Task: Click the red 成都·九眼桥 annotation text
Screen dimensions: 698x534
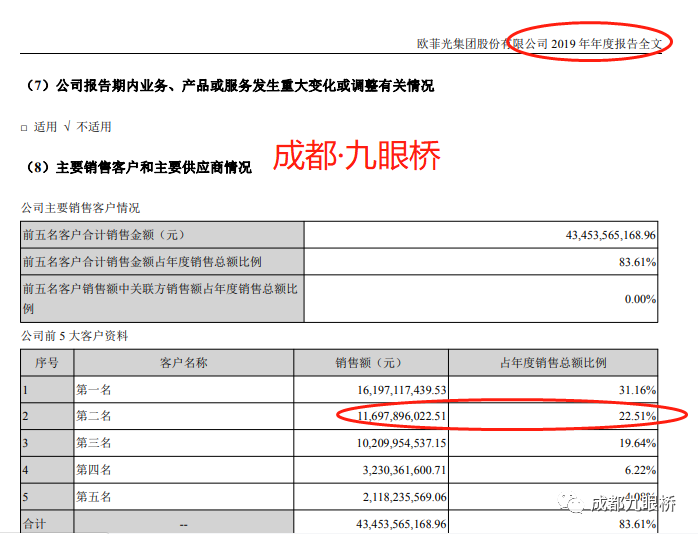Action: point(357,155)
